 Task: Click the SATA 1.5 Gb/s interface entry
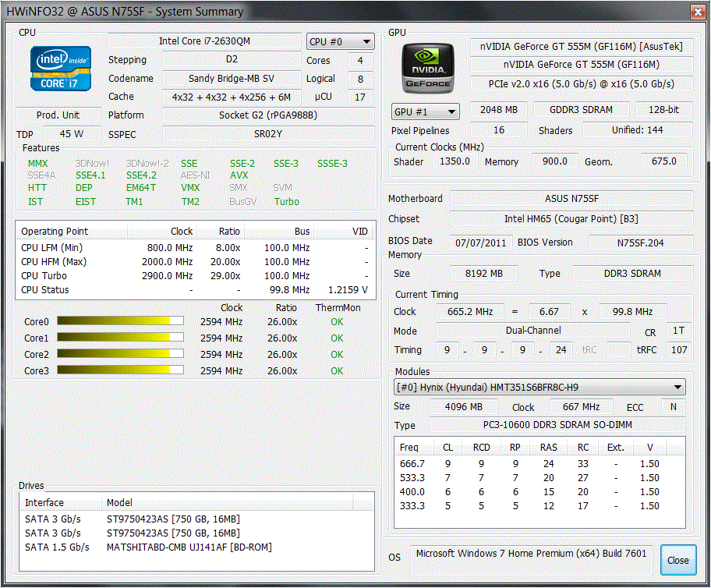pyautogui.click(x=57, y=547)
